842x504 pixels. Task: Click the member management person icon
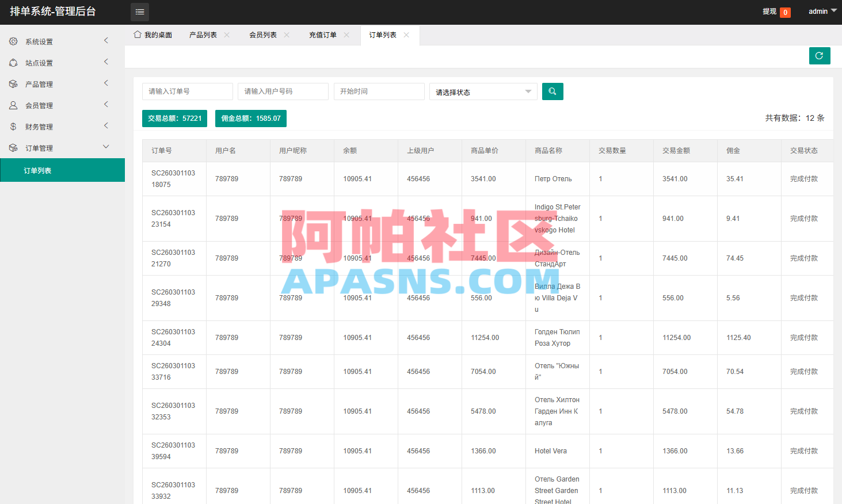point(13,105)
